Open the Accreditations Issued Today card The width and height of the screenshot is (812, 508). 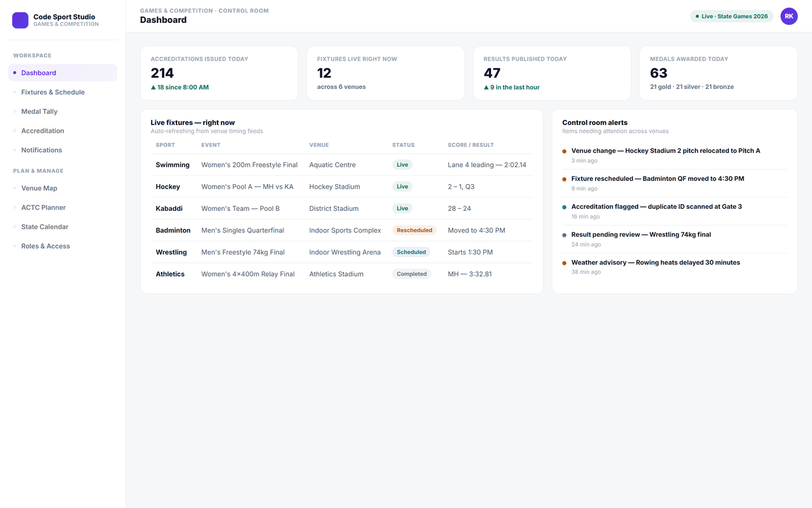click(219, 73)
